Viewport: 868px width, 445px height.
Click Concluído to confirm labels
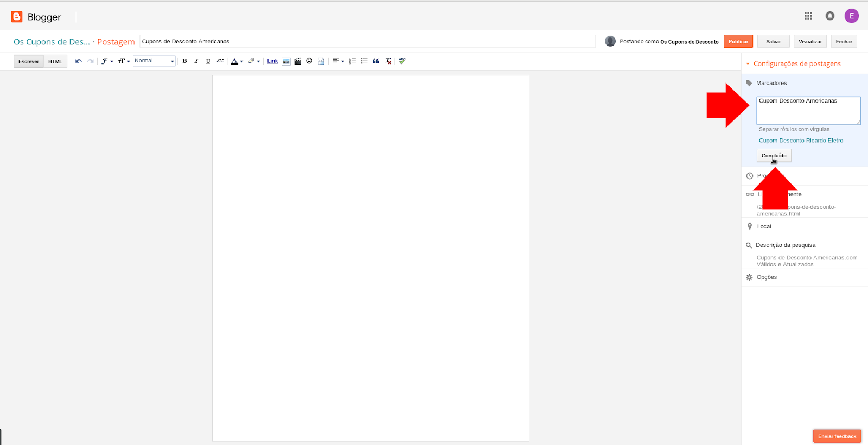coord(774,156)
